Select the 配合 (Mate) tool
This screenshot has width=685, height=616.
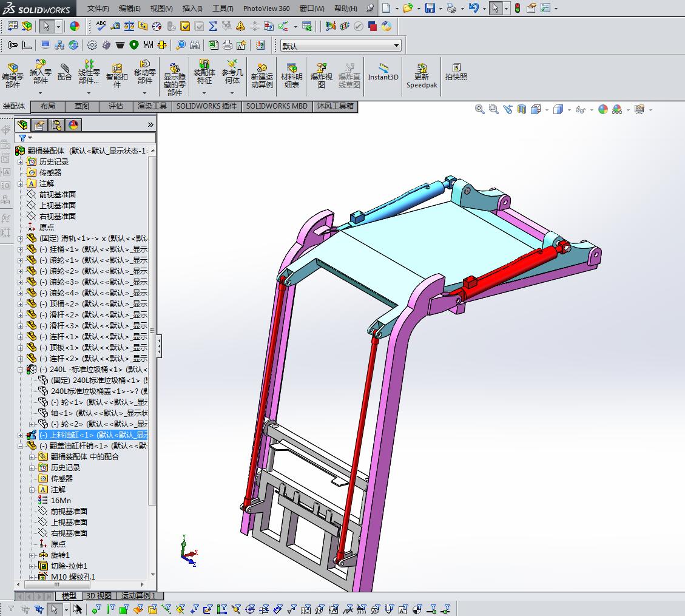coord(64,72)
